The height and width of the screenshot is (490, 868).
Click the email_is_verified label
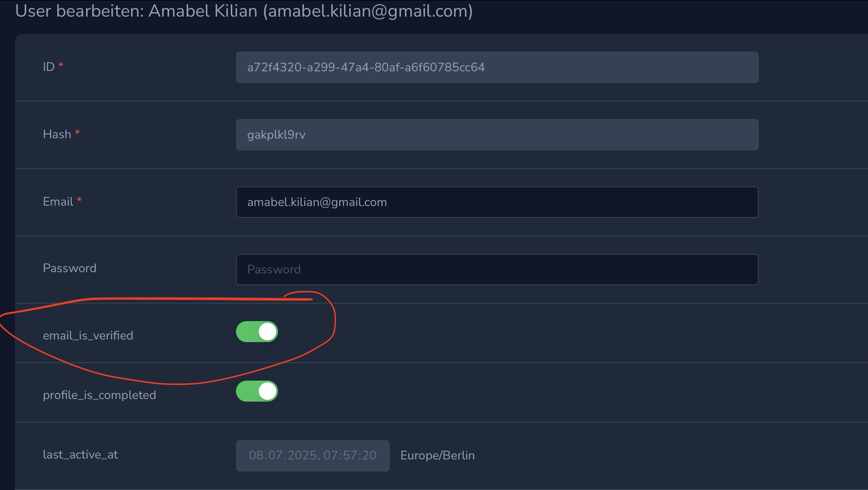(88, 336)
